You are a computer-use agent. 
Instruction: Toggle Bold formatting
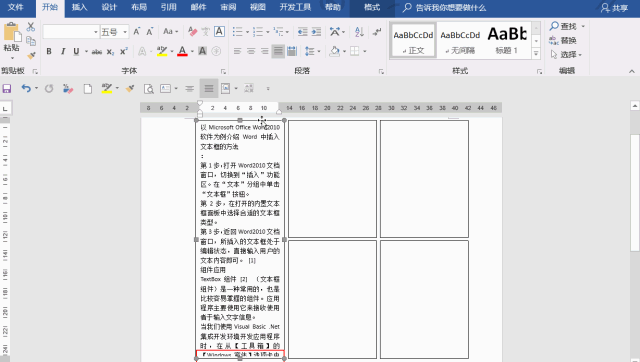[49, 51]
